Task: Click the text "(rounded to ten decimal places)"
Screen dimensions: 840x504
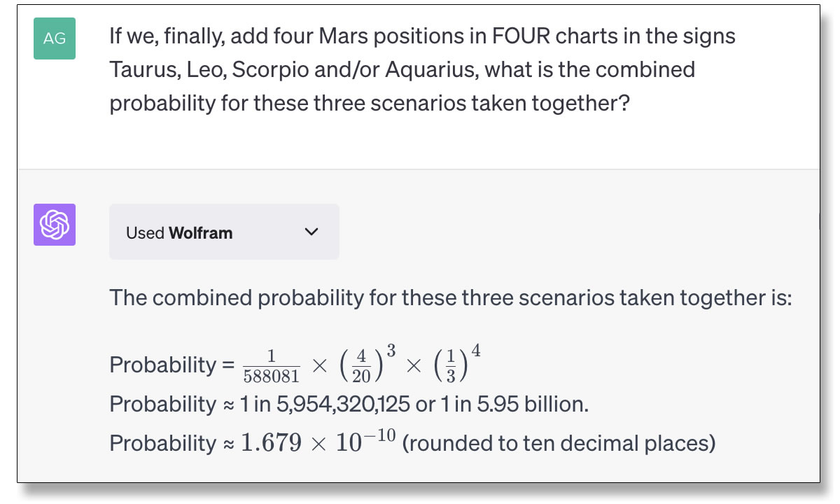Action: (x=559, y=444)
